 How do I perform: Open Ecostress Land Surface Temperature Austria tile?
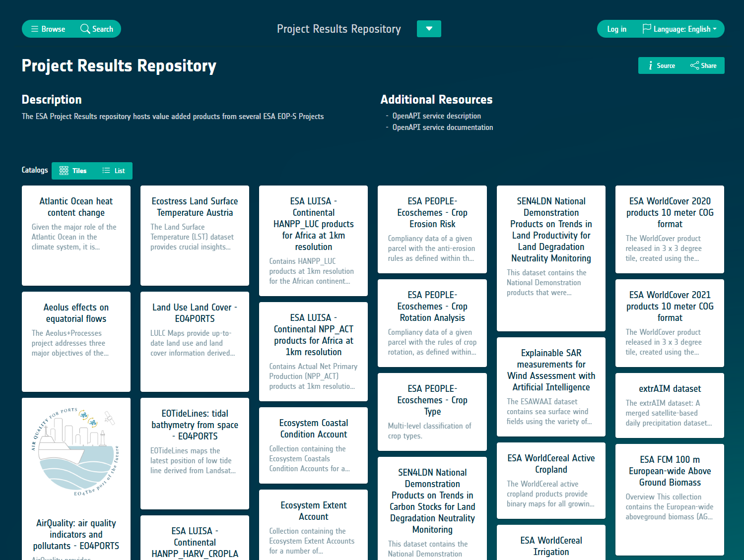(x=195, y=207)
